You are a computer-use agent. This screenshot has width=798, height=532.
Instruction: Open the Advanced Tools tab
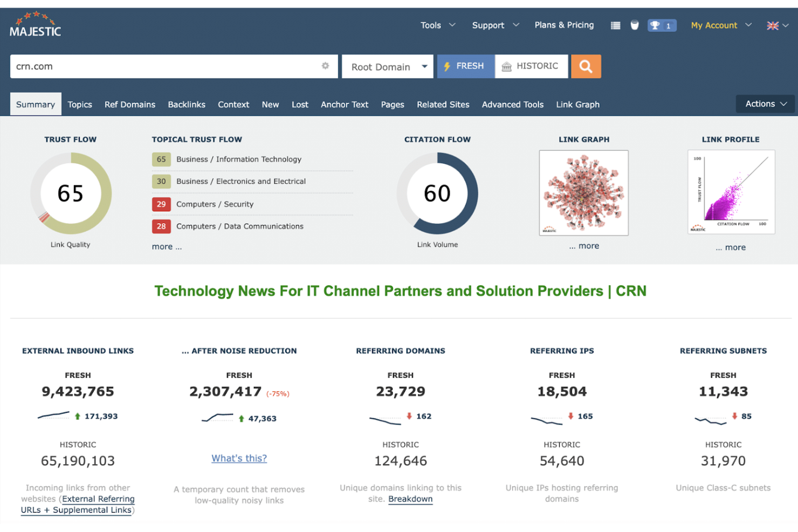click(513, 105)
